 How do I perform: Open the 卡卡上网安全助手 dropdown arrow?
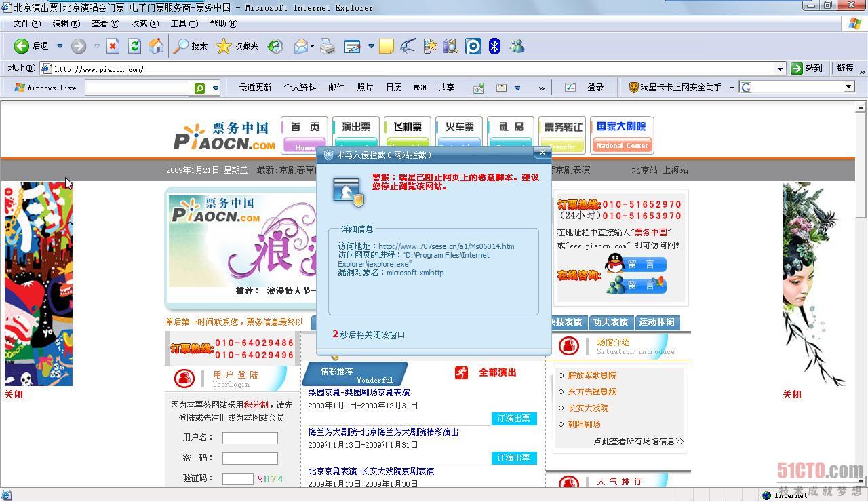pyautogui.click(x=732, y=88)
